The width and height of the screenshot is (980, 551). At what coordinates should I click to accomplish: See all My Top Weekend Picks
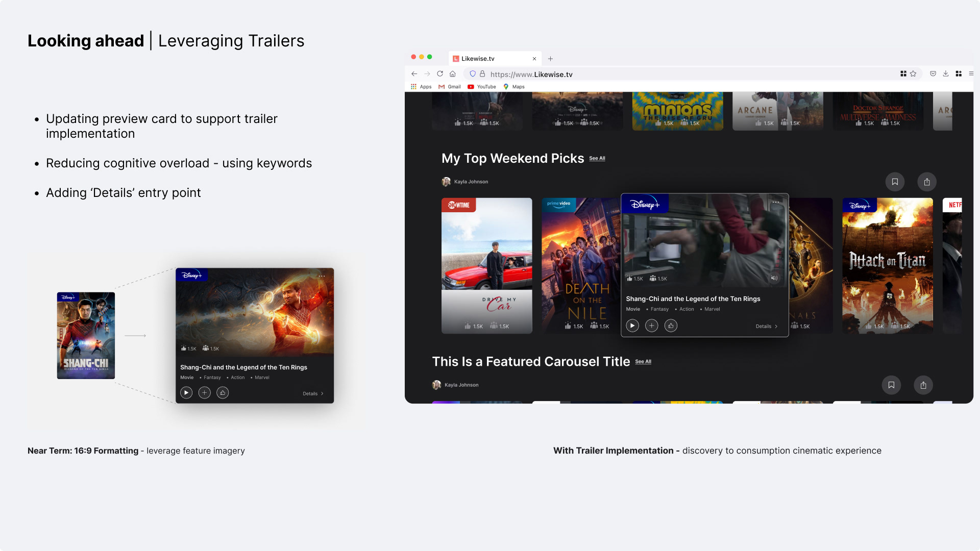tap(597, 159)
